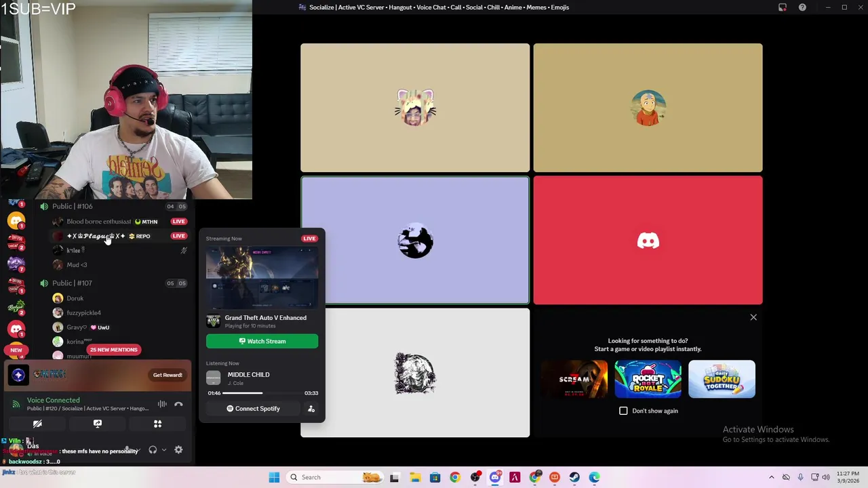
Task: Click LIVE badge next to REPO tag
Action: [x=178, y=236]
